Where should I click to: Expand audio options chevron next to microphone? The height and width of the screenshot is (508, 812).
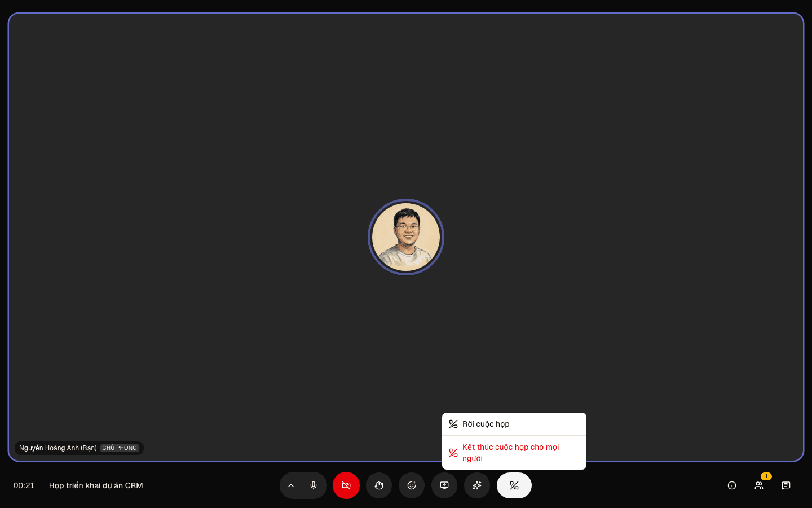[291, 485]
